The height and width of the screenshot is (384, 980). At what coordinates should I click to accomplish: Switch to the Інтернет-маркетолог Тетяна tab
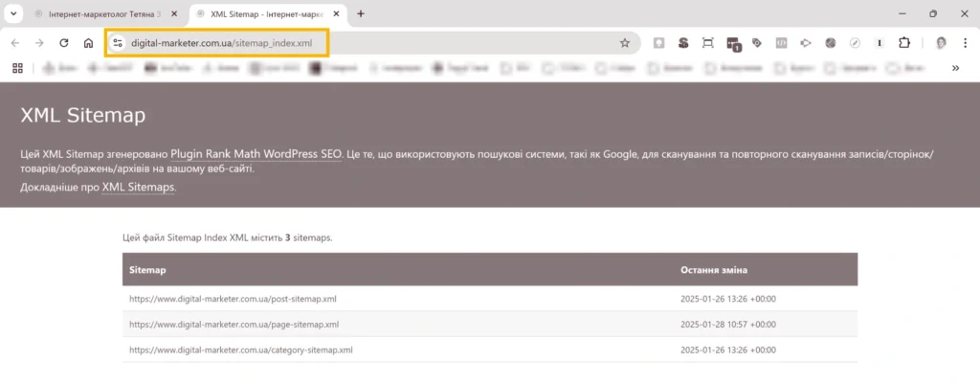[x=105, y=13]
